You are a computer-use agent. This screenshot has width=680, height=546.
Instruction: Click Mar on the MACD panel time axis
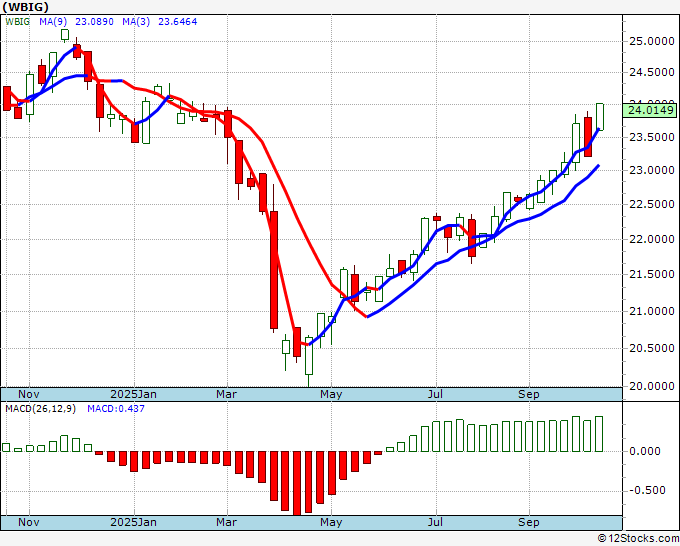click(226, 522)
